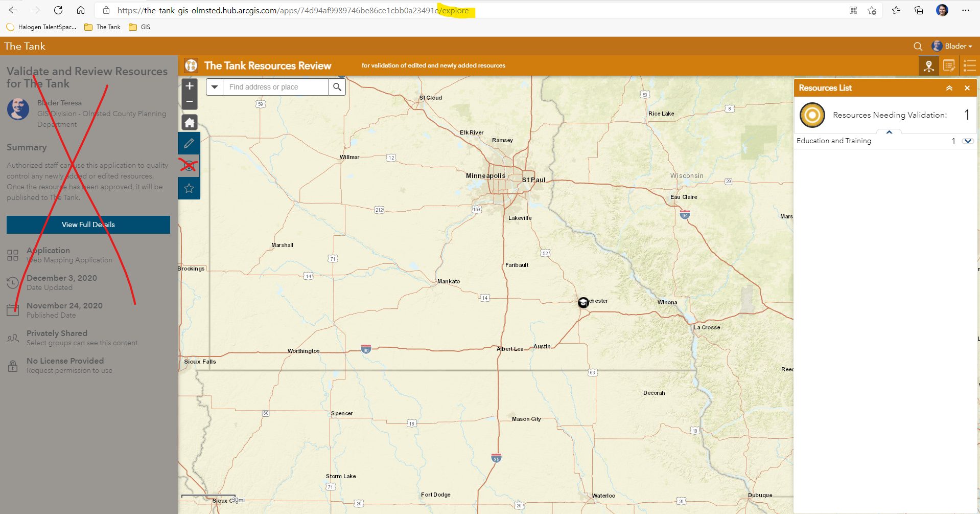Screen dimensions: 980x514
Task: Enable the pencil draw tool on the map
Action: pos(189,143)
